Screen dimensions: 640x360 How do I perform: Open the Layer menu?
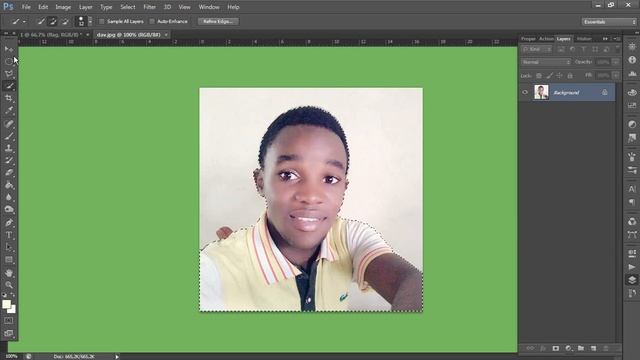(x=85, y=7)
